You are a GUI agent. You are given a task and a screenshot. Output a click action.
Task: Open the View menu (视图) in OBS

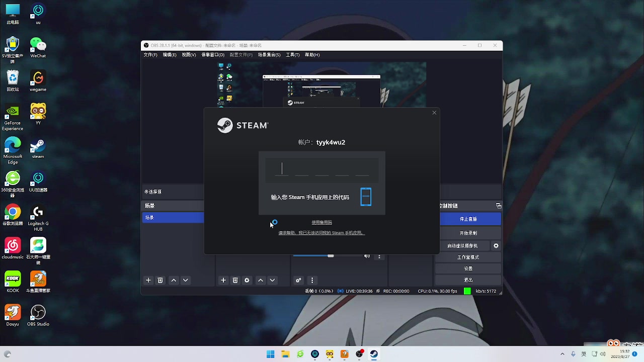189,55
